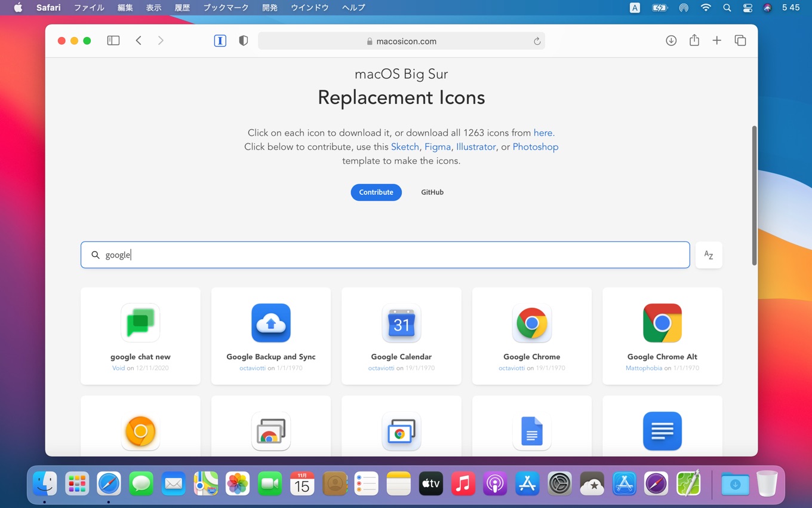Open Launchpad from the Dock
The height and width of the screenshot is (508, 812).
click(x=77, y=483)
